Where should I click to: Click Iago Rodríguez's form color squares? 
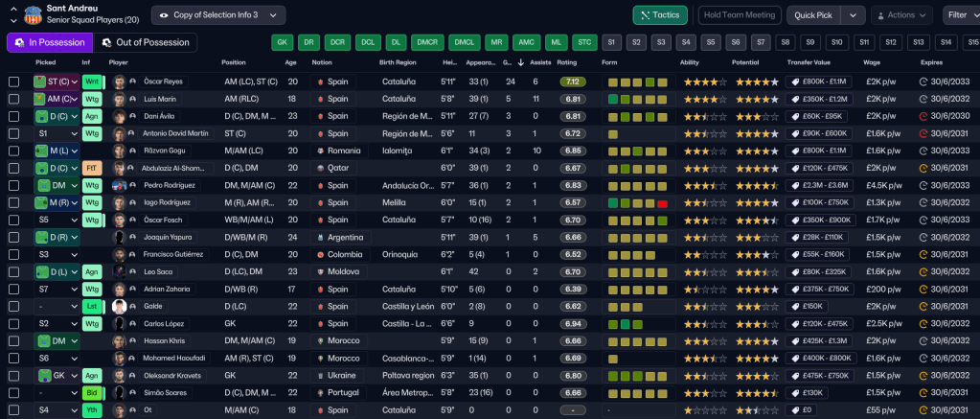pyautogui.click(x=637, y=202)
